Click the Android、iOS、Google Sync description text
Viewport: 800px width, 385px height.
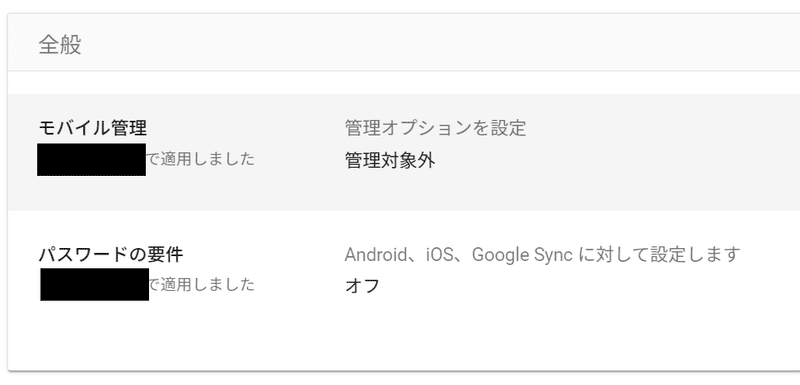coord(542,254)
